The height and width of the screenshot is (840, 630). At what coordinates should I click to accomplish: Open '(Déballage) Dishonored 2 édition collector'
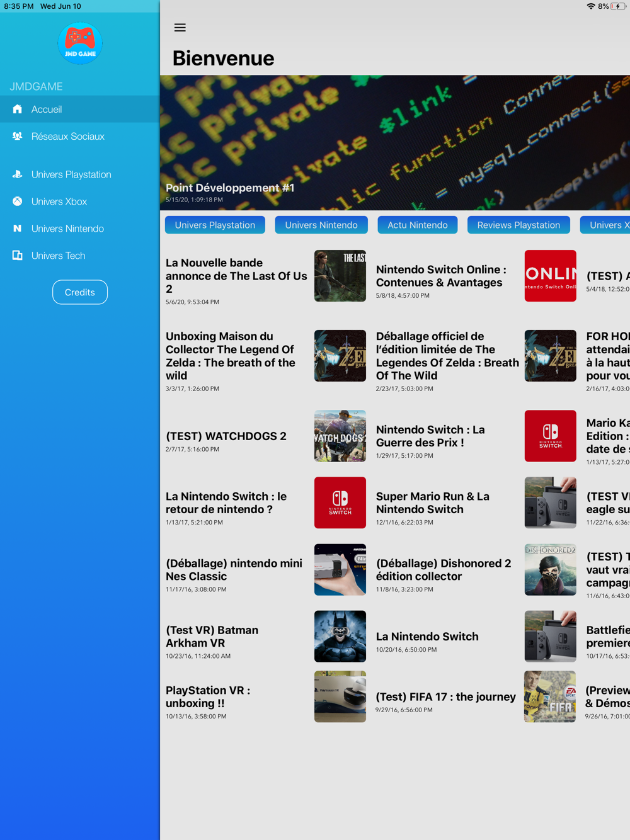[x=444, y=570]
